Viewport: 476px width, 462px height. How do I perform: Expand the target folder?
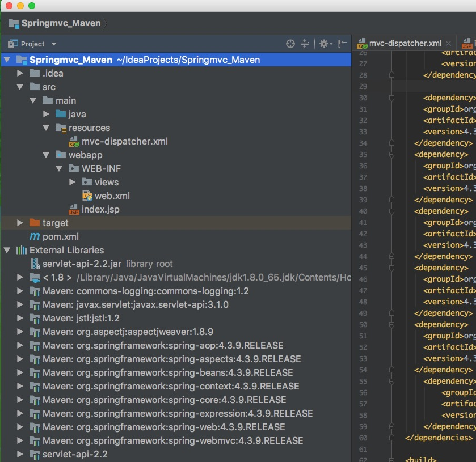pos(20,223)
